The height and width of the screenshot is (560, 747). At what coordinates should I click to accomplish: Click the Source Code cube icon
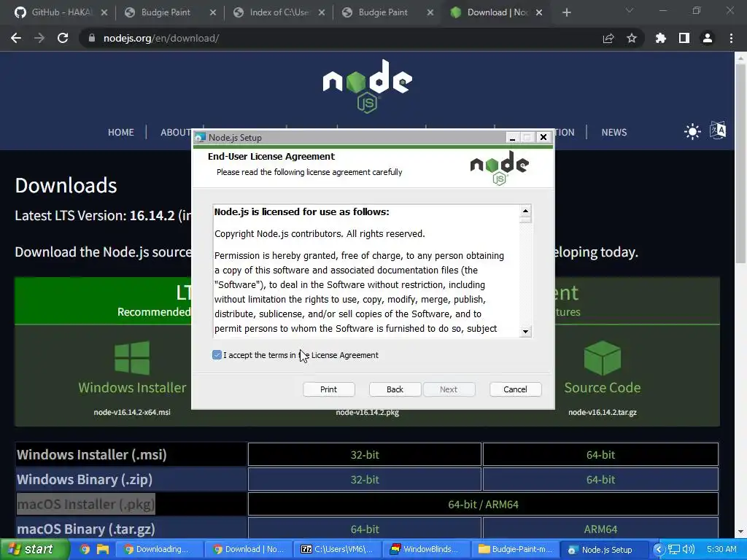[x=602, y=357]
